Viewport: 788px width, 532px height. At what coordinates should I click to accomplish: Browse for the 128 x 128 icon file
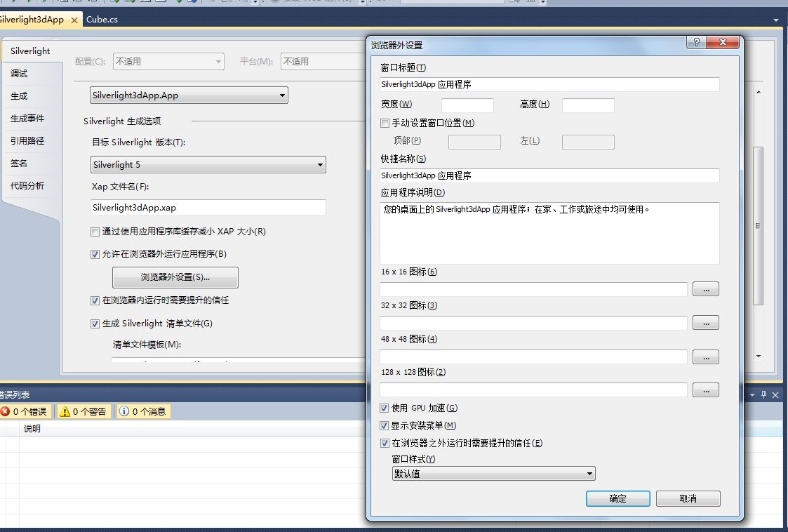point(705,390)
